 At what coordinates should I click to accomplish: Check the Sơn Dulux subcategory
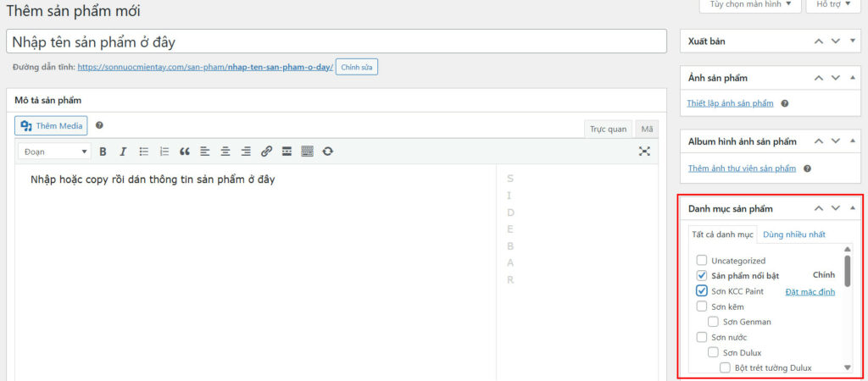714,352
